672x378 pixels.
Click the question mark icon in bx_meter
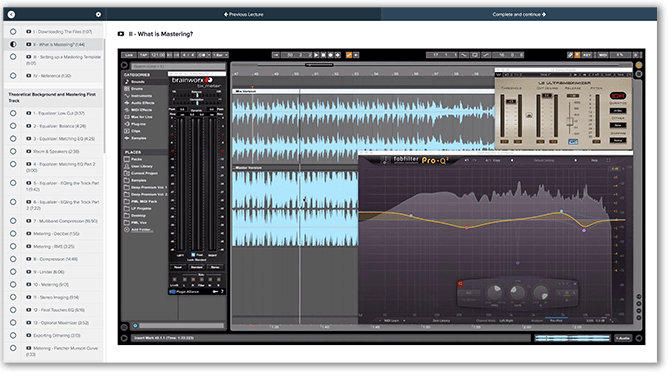pos(222,291)
